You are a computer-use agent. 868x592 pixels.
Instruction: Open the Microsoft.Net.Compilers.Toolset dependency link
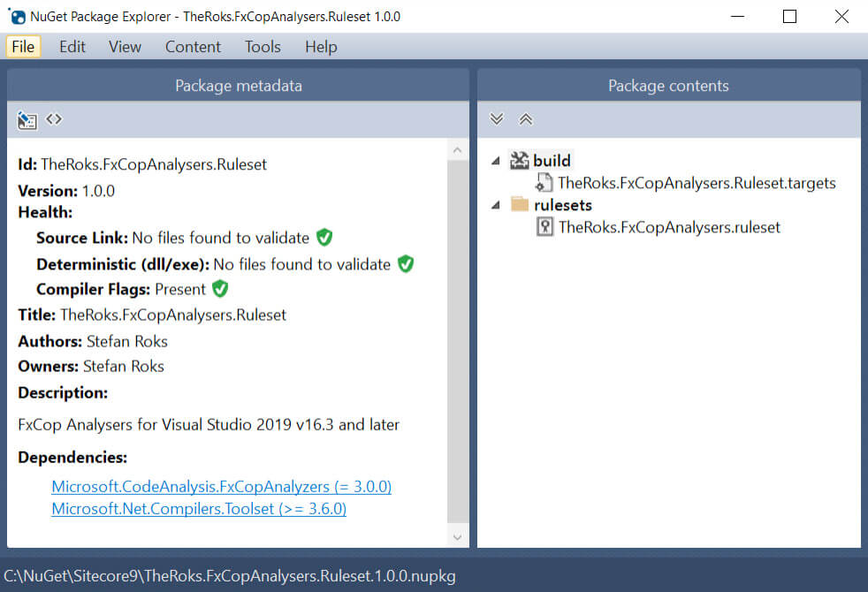pos(198,508)
